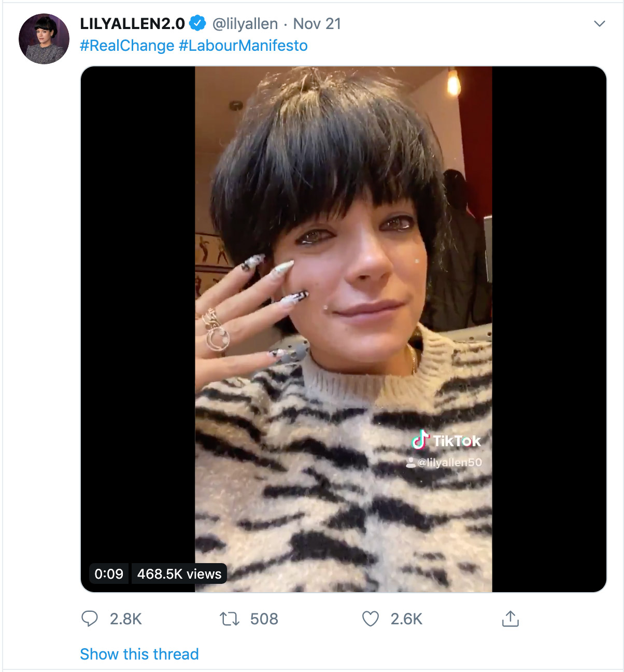Open the Nov 21 timestamp

[317, 24]
